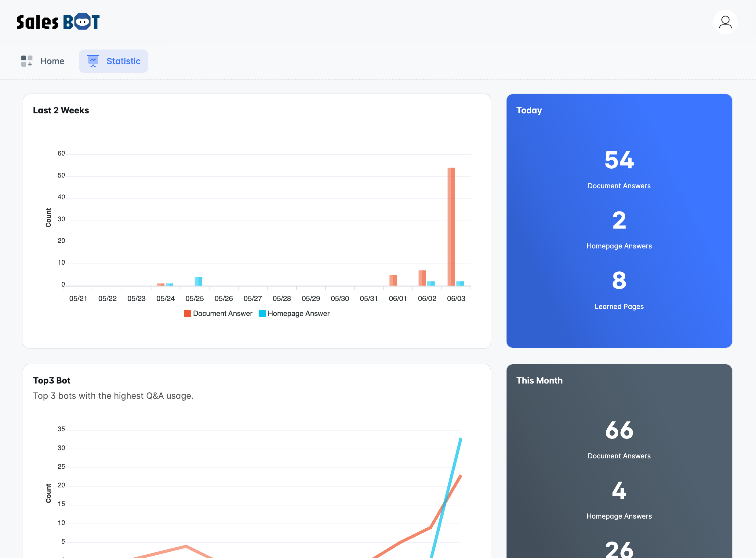
Task: Click the This Month value 26
Action: (x=619, y=549)
